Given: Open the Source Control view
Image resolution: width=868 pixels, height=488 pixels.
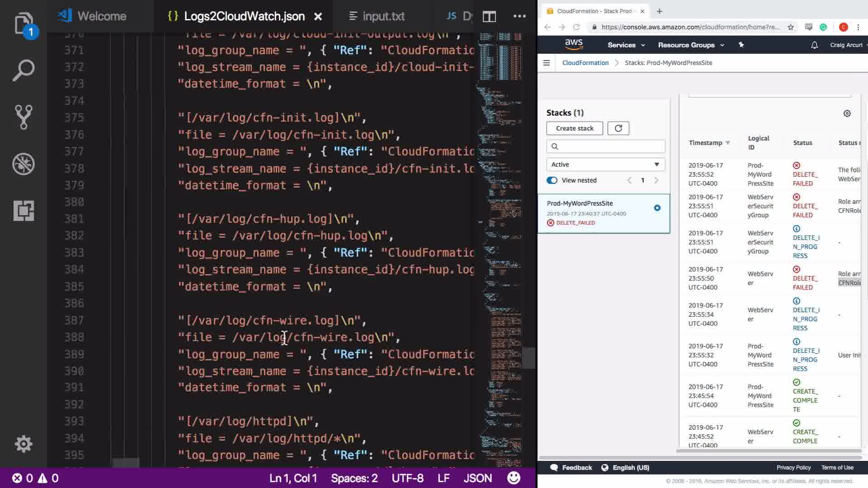Looking at the screenshot, I should [24, 117].
